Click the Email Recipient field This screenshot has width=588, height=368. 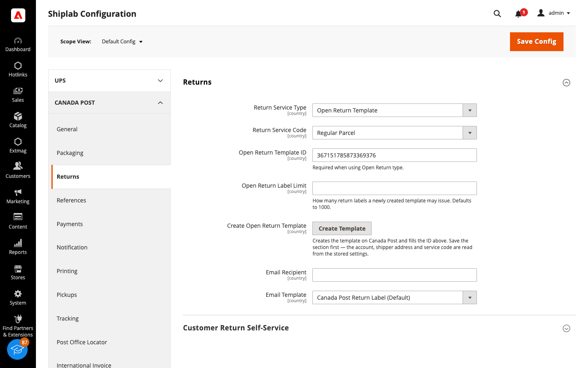click(x=394, y=275)
